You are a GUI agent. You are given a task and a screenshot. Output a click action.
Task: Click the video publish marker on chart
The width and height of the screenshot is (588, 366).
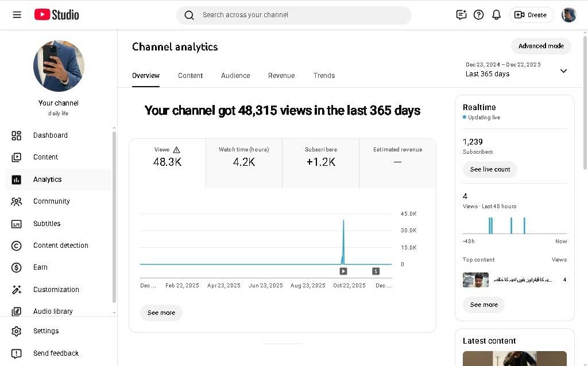(343, 271)
